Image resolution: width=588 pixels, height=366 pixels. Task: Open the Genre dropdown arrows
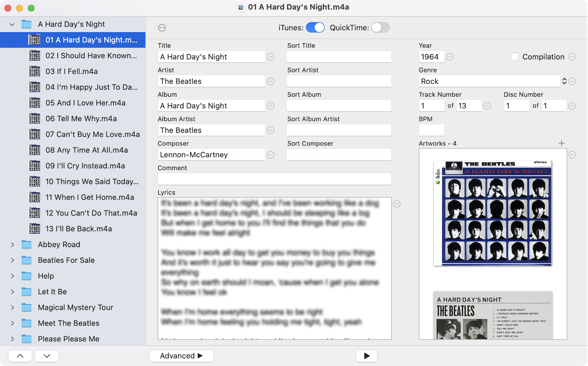[564, 81]
